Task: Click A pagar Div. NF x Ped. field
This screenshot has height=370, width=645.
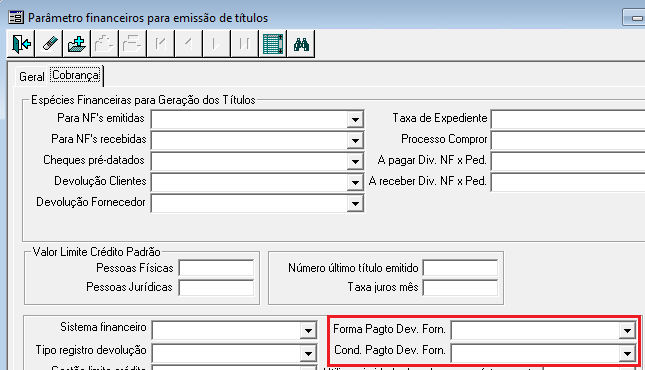Action: point(568,162)
